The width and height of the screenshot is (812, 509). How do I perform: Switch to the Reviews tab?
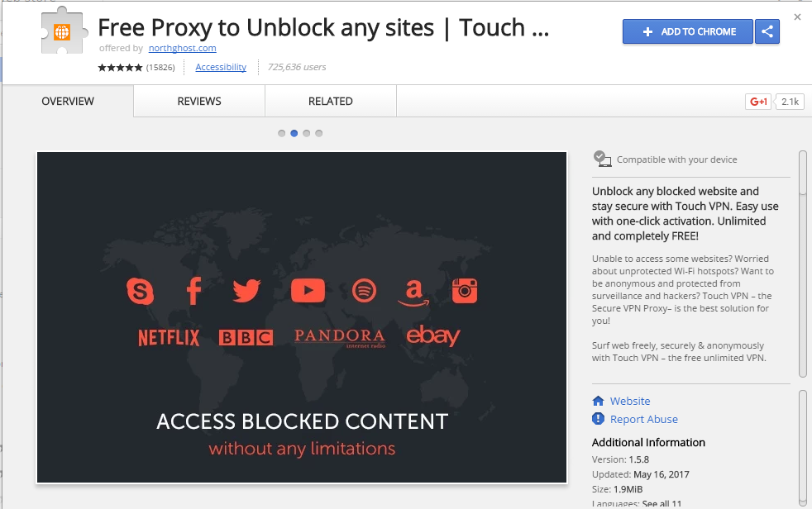[x=199, y=102]
